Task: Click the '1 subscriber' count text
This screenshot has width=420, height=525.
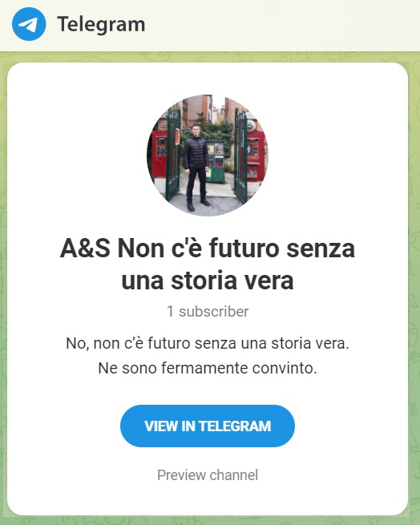Action: 208,311
